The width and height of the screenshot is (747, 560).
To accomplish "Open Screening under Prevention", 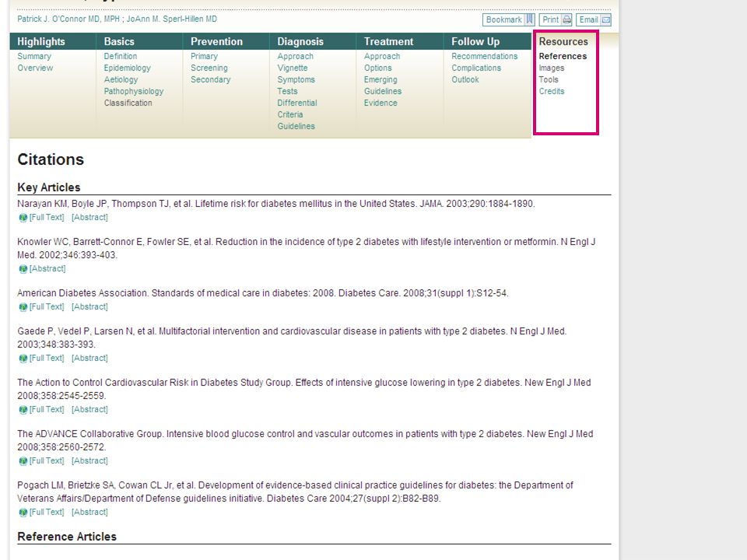I will [209, 68].
